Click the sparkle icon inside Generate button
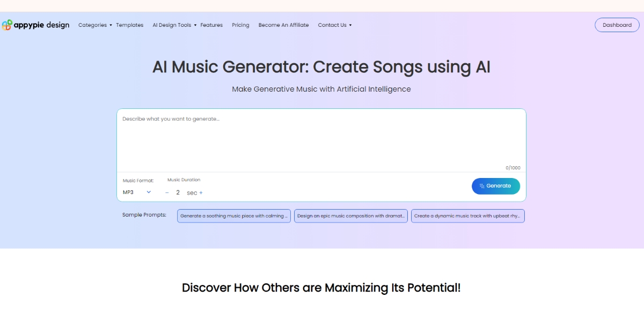 (482, 186)
